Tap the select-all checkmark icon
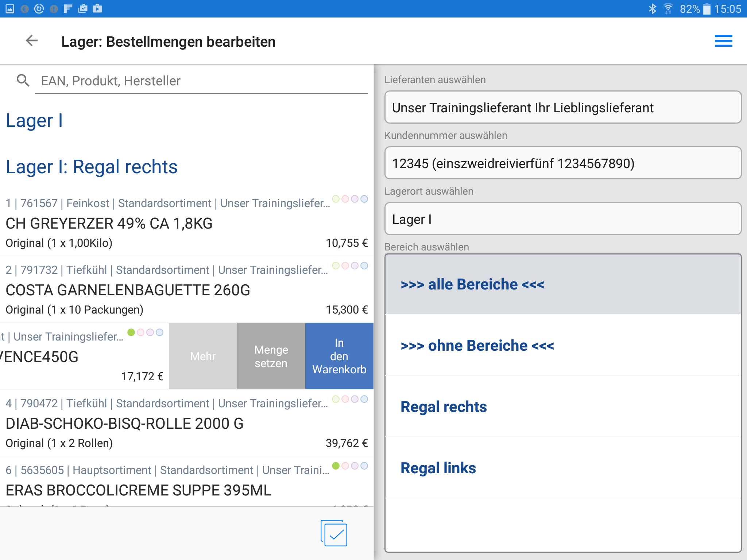Image resolution: width=747 pixels, height=560 pixels. click(334, 533)
